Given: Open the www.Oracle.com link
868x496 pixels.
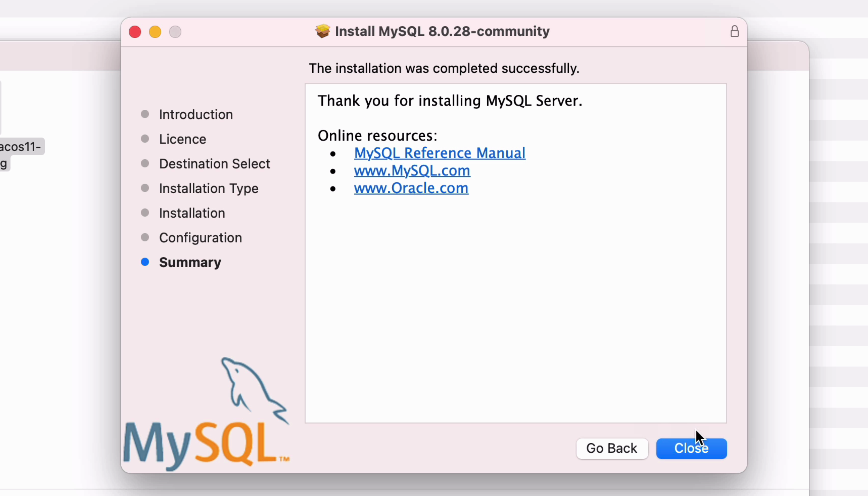Looking at the screenshot, I should click(411, 188).
